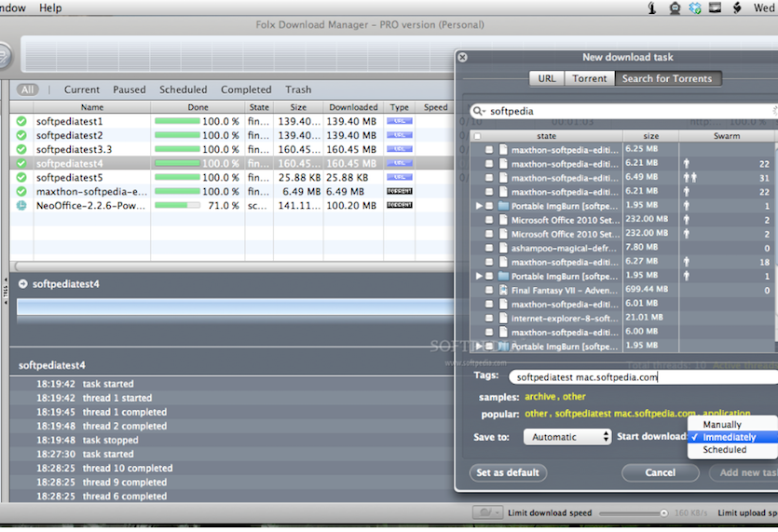Show All downloads filter

pyautogui.click(x=27, y=89)
